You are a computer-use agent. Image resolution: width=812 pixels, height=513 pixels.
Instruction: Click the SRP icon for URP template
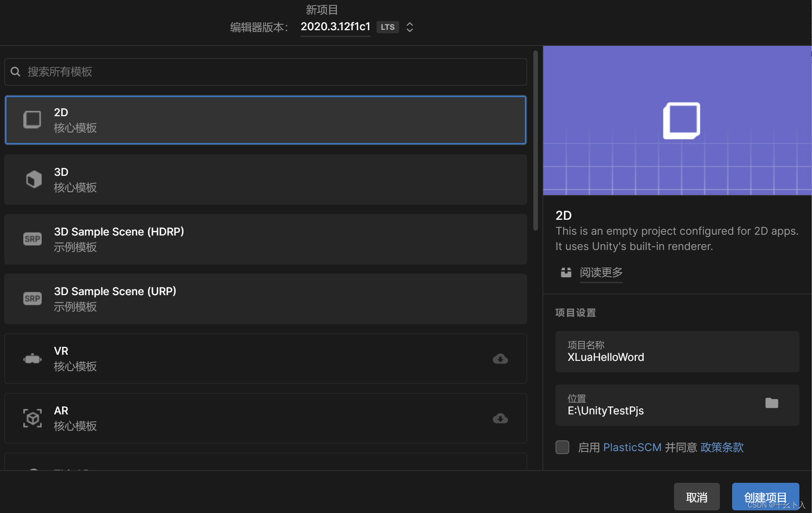32,299
